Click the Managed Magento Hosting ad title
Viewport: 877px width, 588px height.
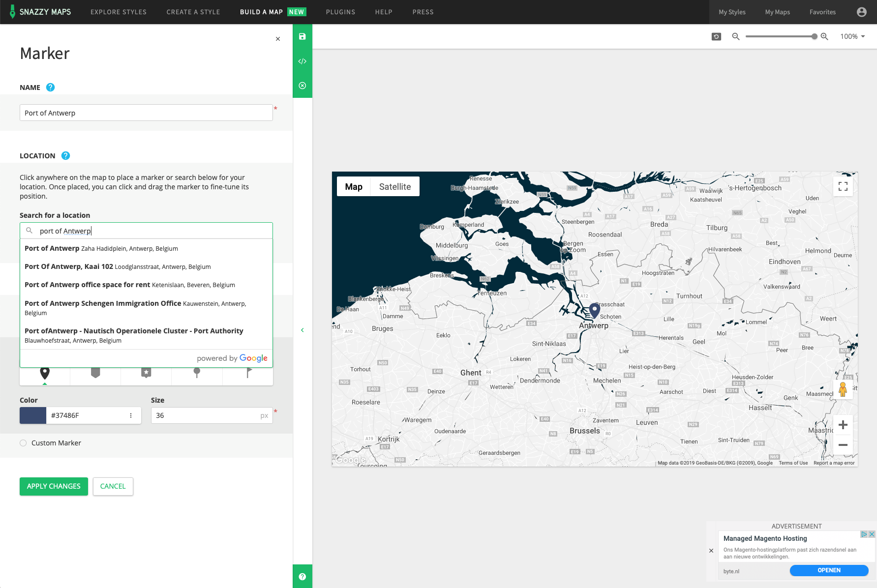765,538
